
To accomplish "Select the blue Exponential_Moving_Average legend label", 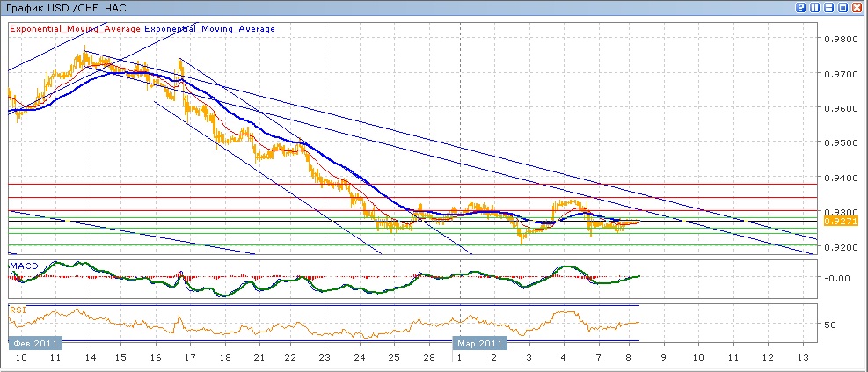I will [x=209, y=29].
